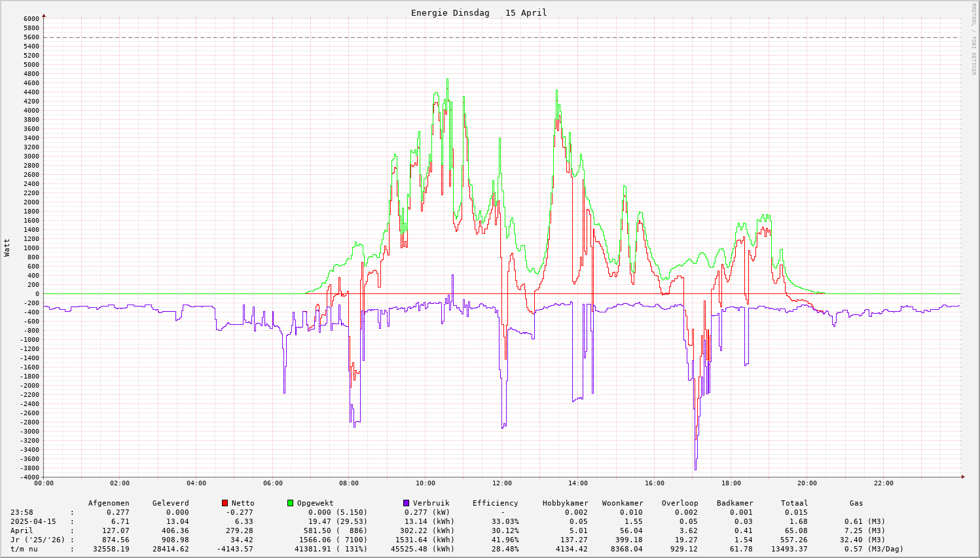This screenshot has width=980, height=558.
Task: Click the RRDTOOL / TOBI OETIKER watermark
Action: [x=973, y=39]
